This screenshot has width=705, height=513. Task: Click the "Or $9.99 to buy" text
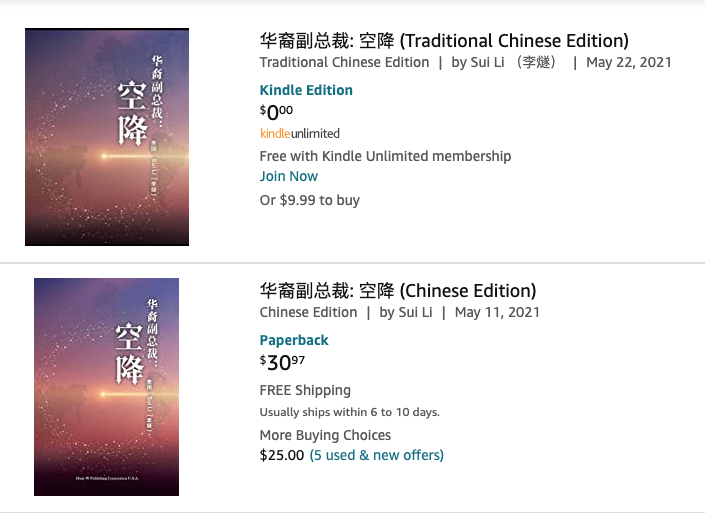tap(309, 200)
